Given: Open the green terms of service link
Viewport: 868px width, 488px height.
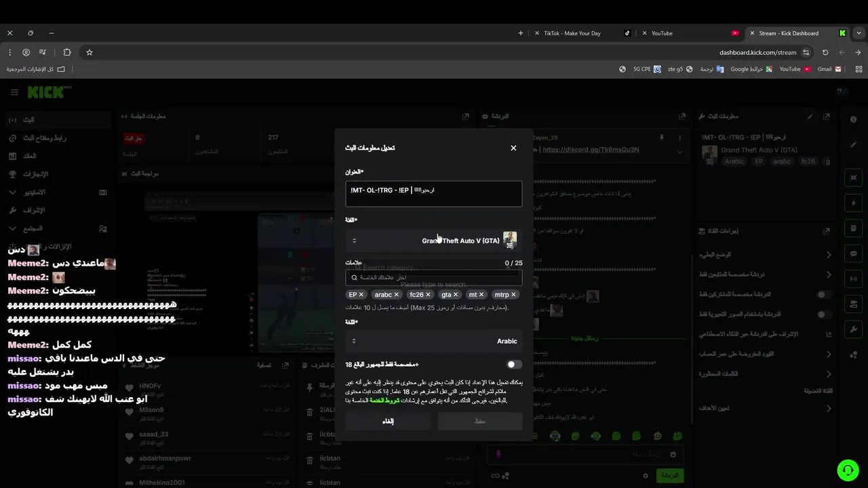Looking at the screenshot, I should pyautogui.click(x=384, y=401).
